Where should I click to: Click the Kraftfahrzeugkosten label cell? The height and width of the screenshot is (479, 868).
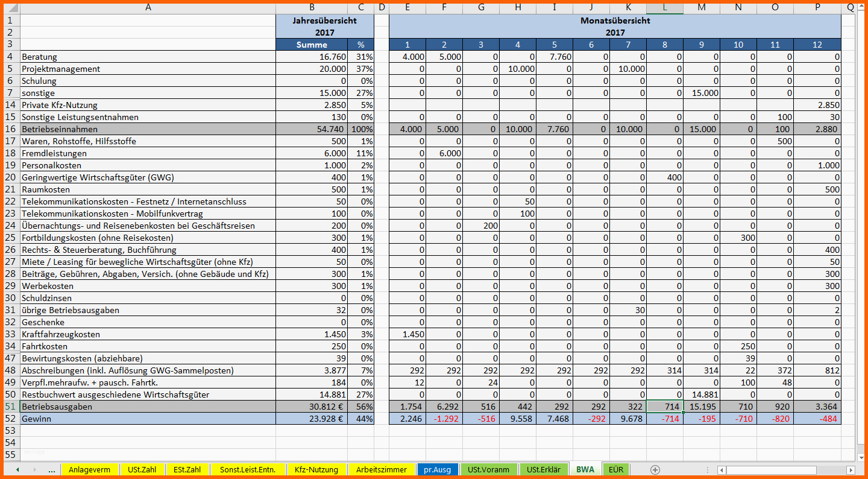point(148,334)
